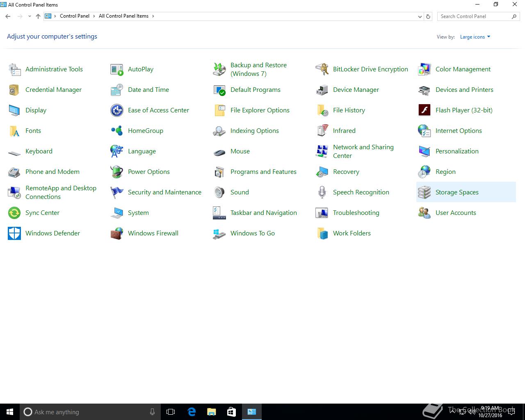This screenshot has width=525, height=420.
Task: Launch Microsoft Edge from the taskbar
Action: click(x=191, y=412)
